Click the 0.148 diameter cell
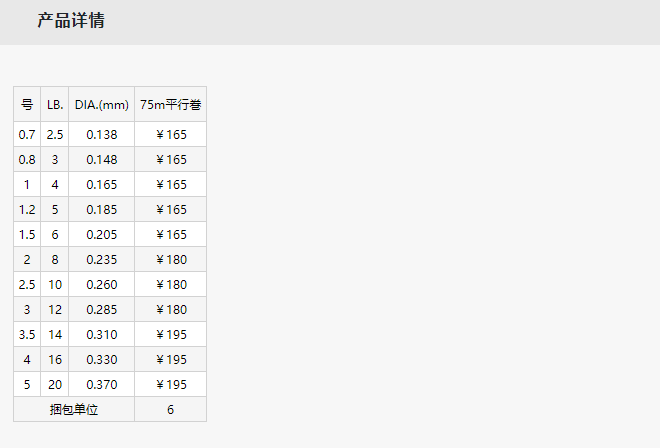The image size is (660, 448). [102, 159]
